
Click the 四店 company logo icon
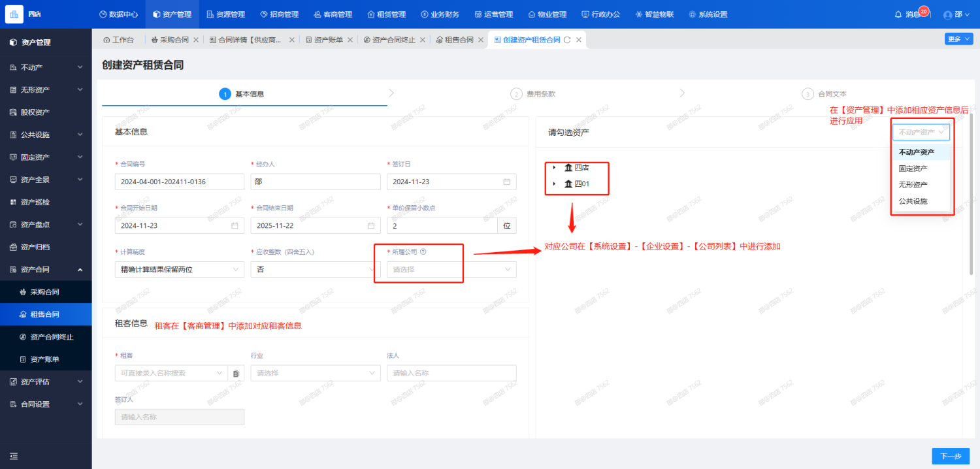pos(14,14)
